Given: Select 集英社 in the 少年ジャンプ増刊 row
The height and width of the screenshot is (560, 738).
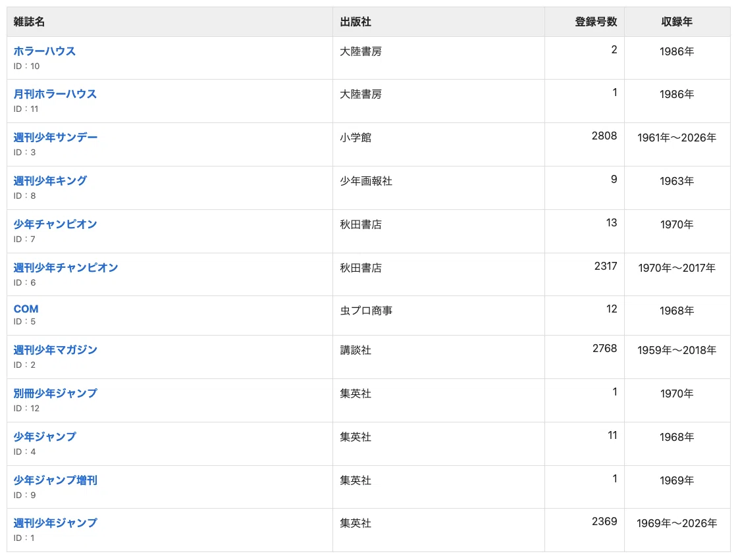Looking at the screenshot, I should coord(356,480).
